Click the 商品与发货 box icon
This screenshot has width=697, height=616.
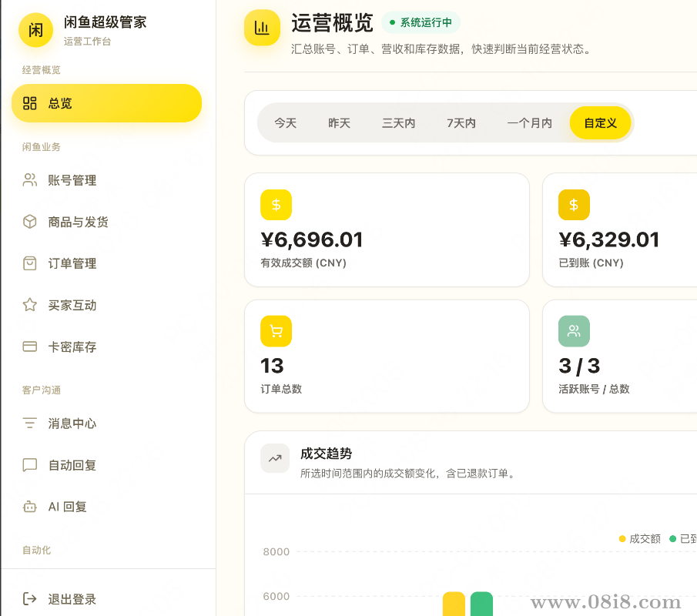click(x=30, y=221)
